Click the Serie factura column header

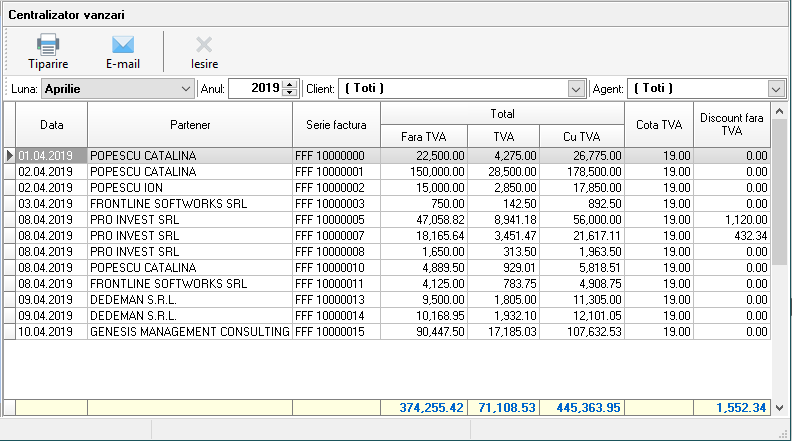coord(336,125)
